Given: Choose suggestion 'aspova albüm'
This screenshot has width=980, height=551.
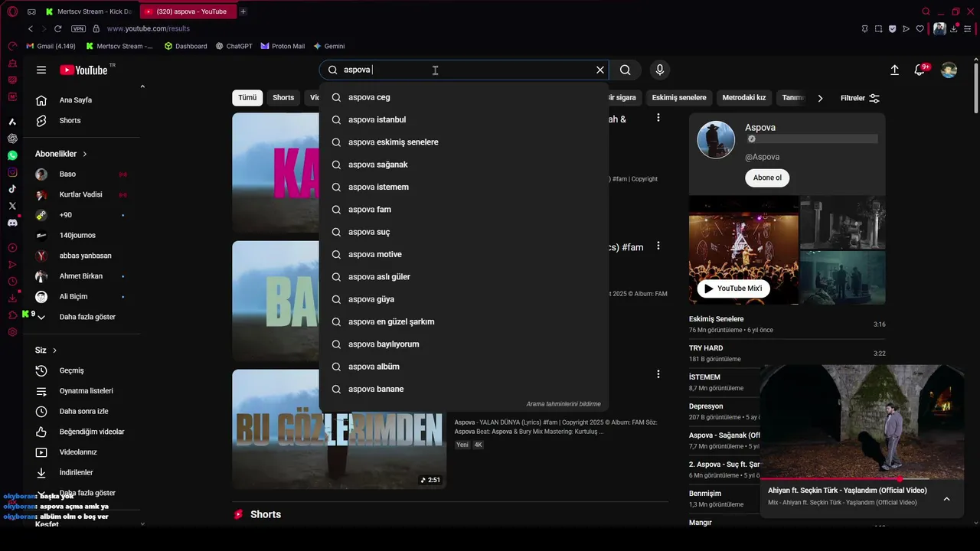Looking at the screenshot, I should pyautogui.click(x=464, y=367).
